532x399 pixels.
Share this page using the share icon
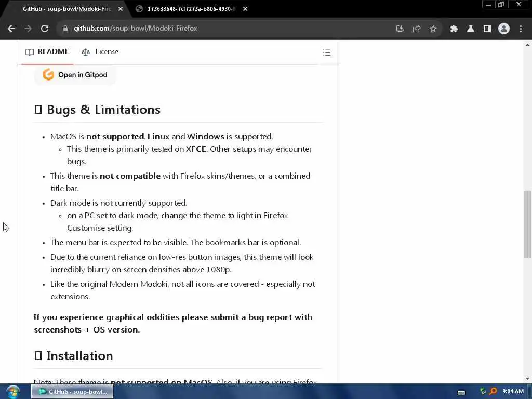[416, 29]
